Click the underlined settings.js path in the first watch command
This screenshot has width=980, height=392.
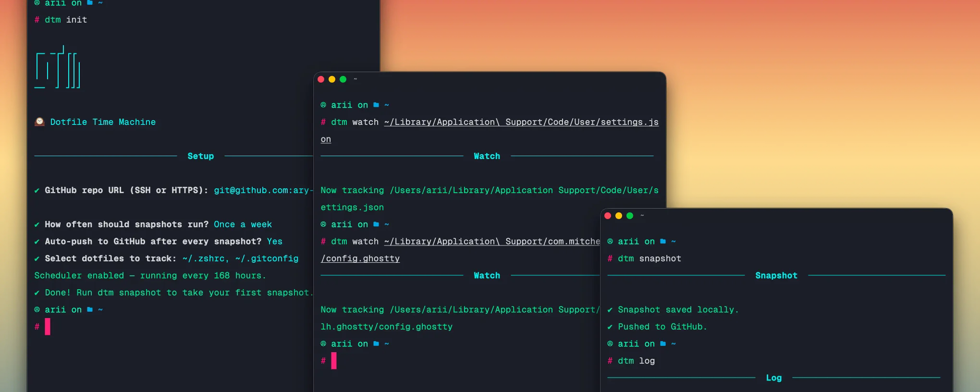(521, 122)
